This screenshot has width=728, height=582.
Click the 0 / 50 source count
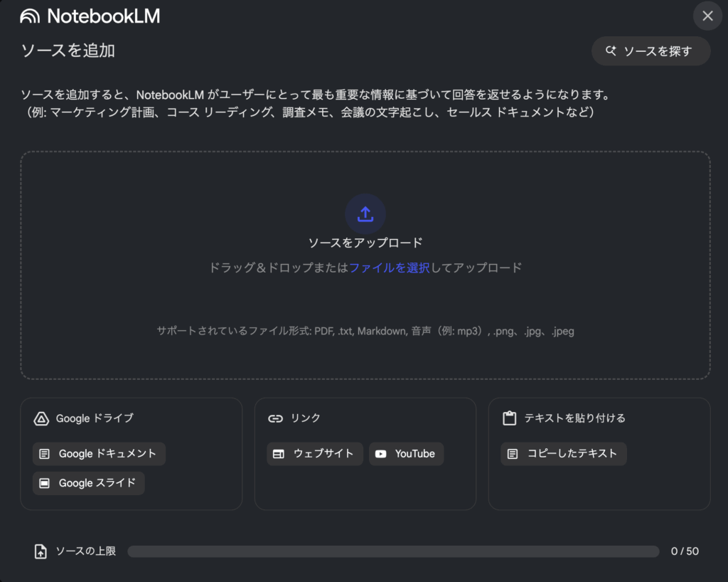pos(685,551)
